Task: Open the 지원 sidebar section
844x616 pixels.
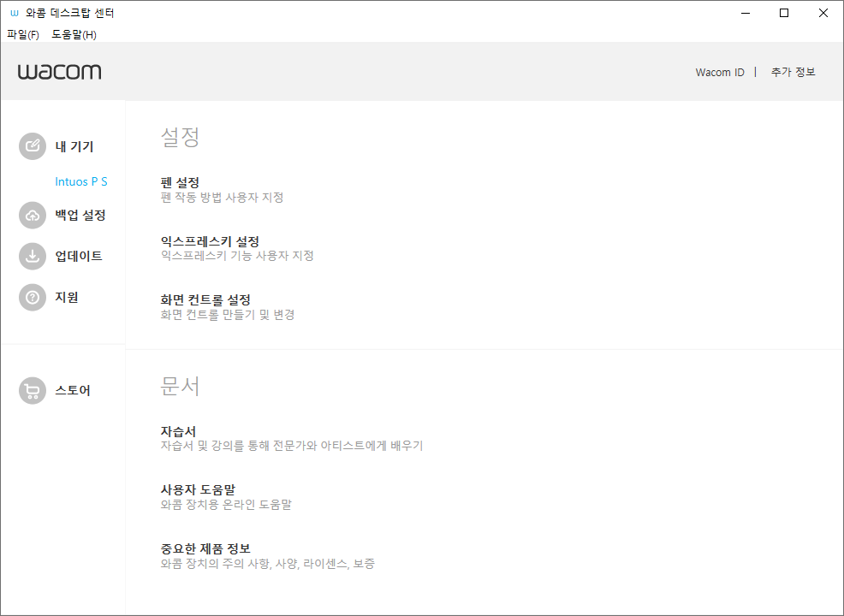Action: [x=67, y=298]
